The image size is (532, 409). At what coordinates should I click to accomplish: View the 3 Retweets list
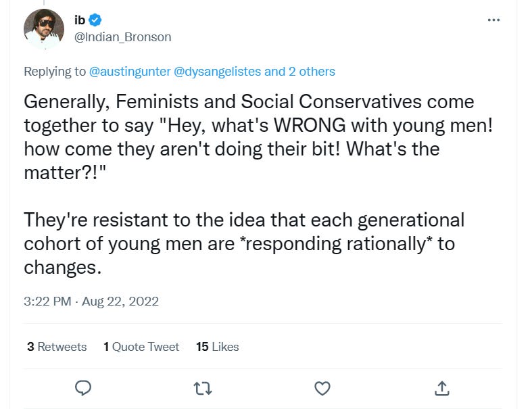57,346
